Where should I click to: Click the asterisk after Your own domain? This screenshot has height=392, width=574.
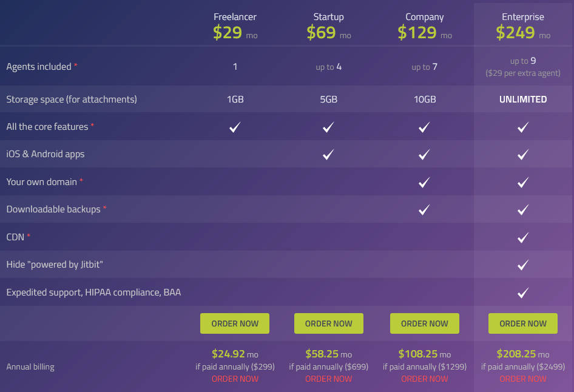point(82,180)
